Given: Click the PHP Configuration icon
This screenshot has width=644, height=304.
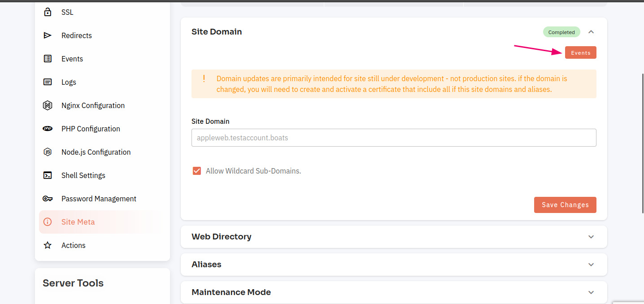Looking at the screenshot, I should pyautogui.click(x=48, y=129).
